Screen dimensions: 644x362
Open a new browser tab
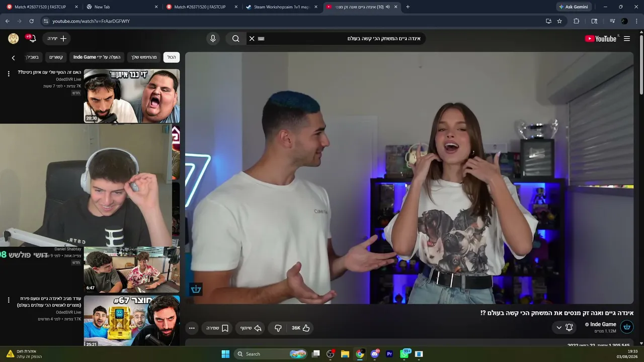click(408, 7)
